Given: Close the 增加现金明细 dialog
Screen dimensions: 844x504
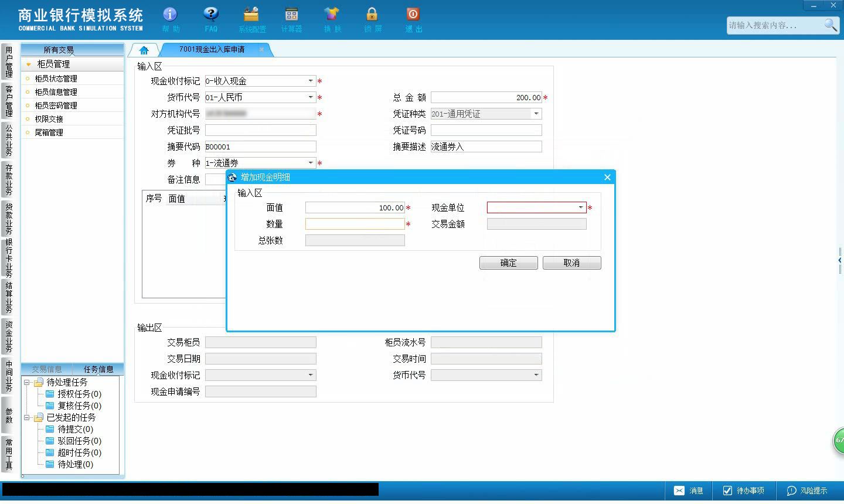Looking at the screenshot, I should [607, 177].
